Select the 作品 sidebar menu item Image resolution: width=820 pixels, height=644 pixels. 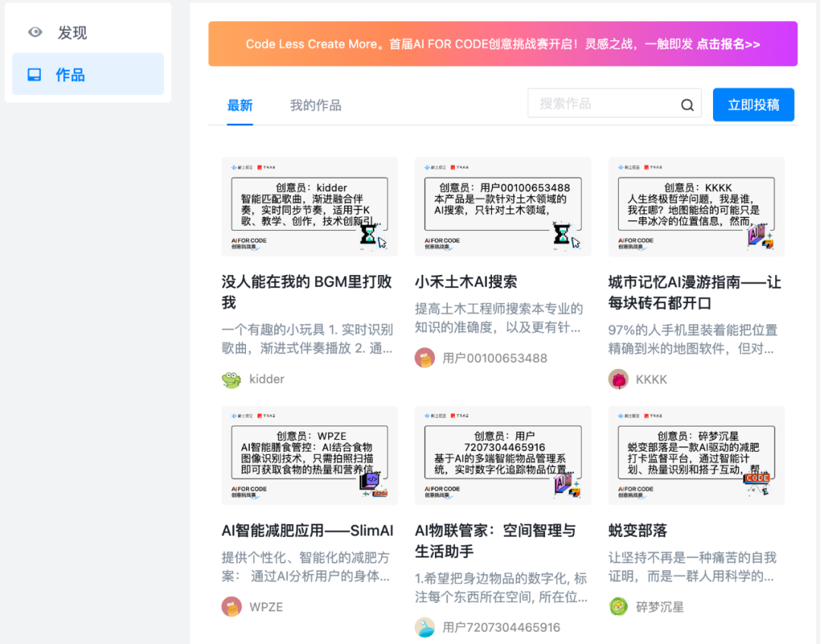(88, 74)
